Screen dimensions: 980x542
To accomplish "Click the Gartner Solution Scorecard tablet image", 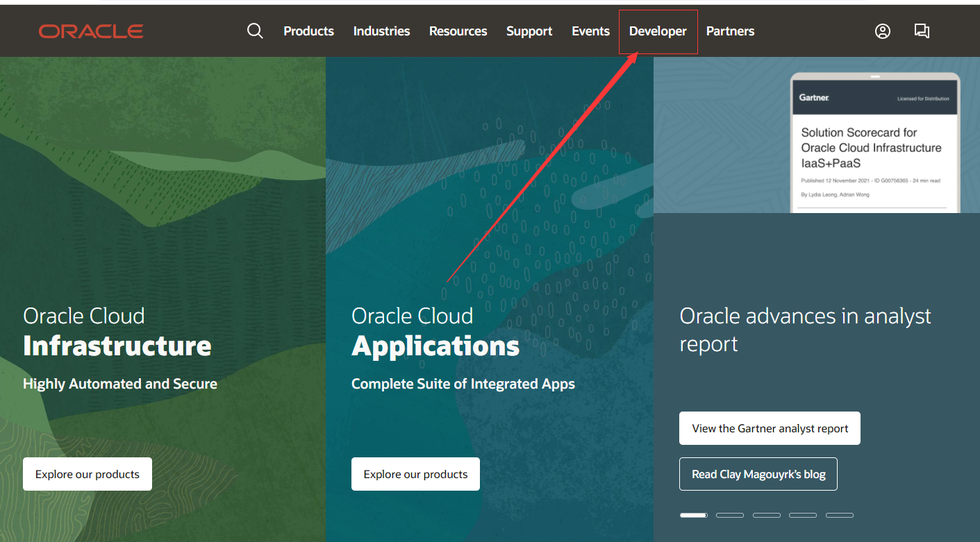I will coord(875,143).
